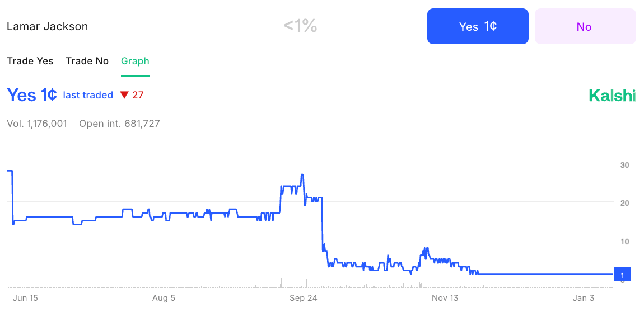Click the Jun 15 date on x-axis

pos(25,298)
